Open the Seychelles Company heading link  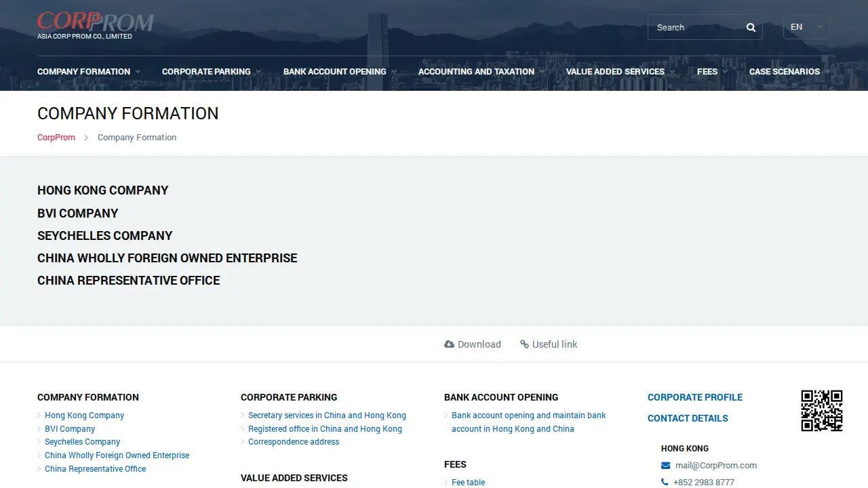[x=105, y=236]
